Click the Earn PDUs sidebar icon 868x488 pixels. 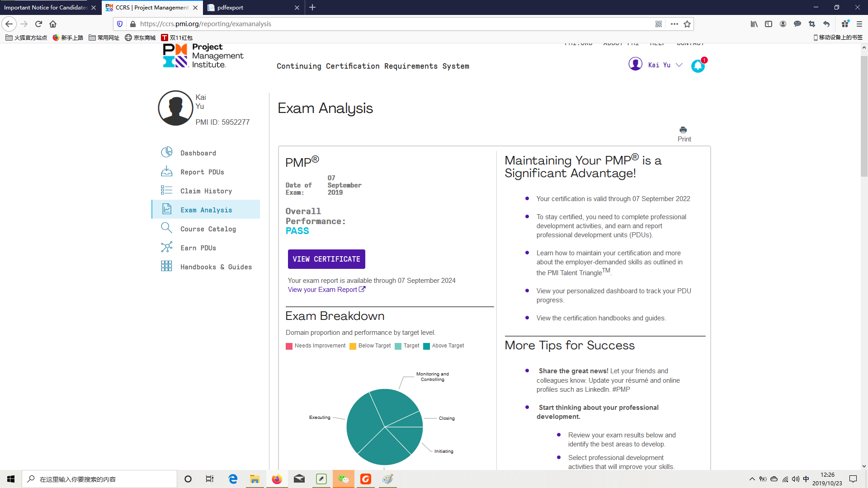point(167,247)
